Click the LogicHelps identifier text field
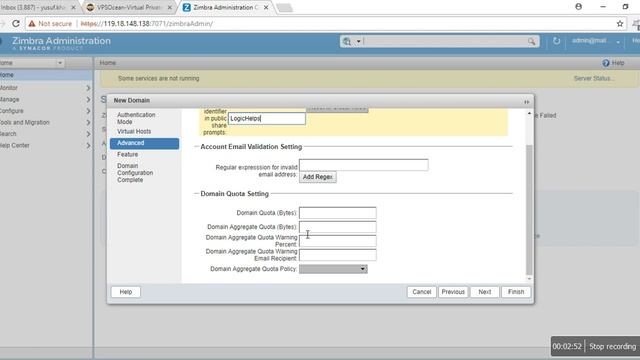This screenshot has height=360, width=640. coord(267,118)
